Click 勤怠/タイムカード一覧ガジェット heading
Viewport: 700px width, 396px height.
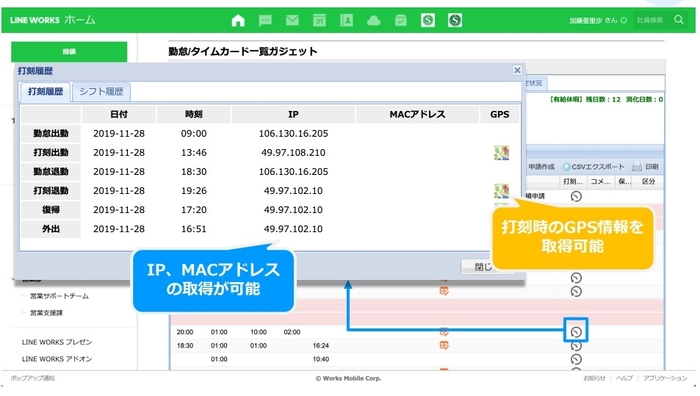(243, 51)
